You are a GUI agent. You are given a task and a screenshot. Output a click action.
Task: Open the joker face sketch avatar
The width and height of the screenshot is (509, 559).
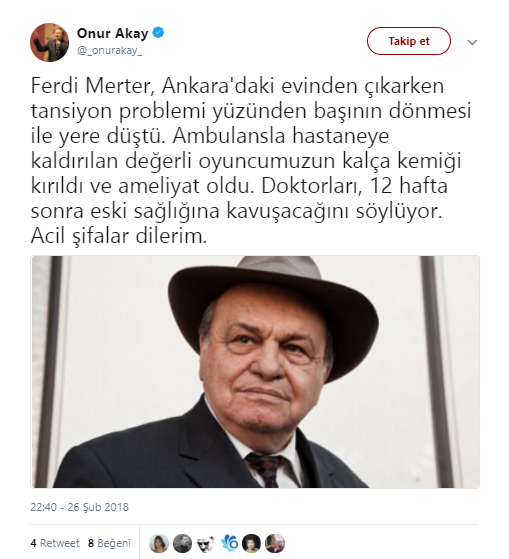click(x=205, y=543)
